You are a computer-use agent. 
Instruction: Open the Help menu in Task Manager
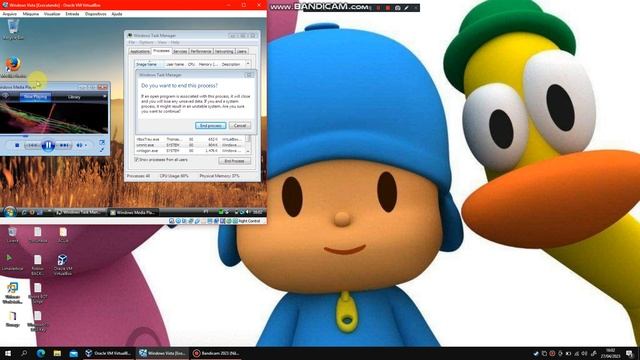pos(175,42)
